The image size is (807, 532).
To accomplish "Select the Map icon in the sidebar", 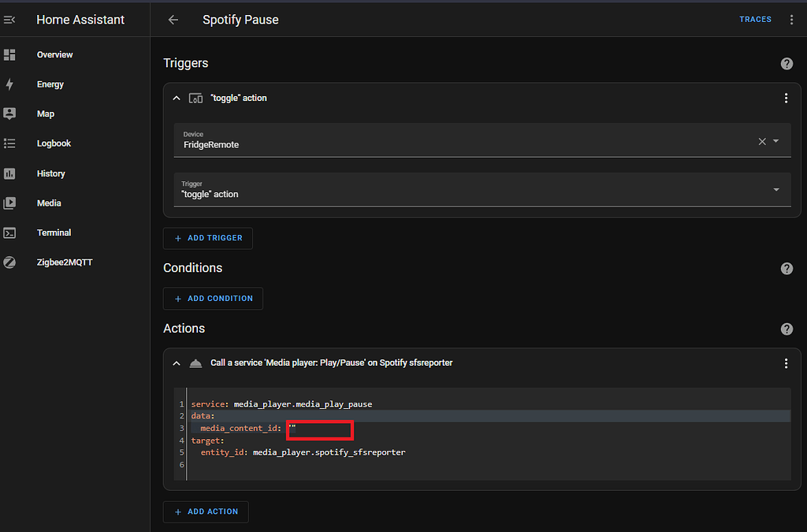I will tap(9, 113).
